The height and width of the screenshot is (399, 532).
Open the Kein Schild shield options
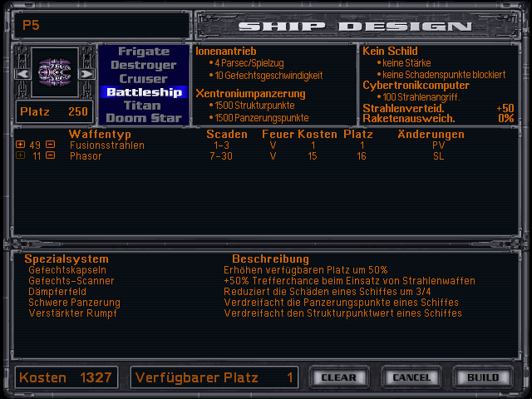[390, 52]
